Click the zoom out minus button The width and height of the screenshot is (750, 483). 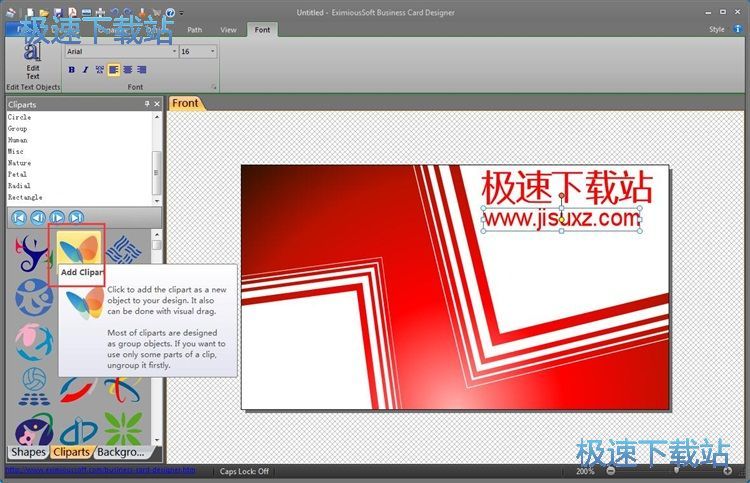(x=610, y=471)
